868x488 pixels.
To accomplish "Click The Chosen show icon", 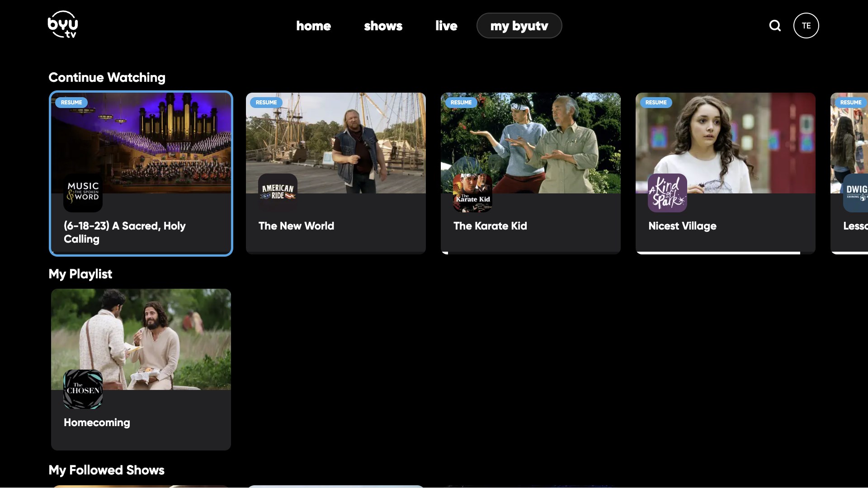I will (83, 389).
